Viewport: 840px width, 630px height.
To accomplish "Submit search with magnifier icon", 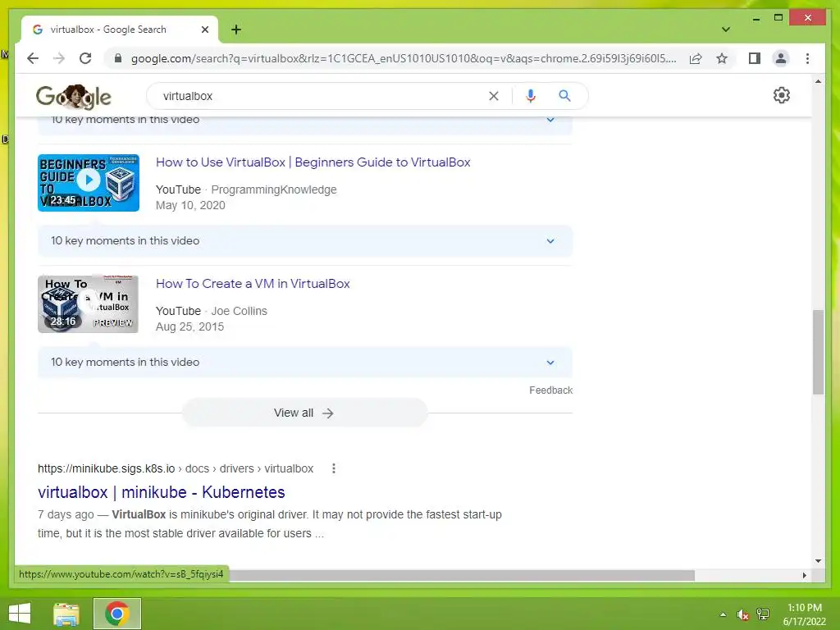I will pos(564,96).
